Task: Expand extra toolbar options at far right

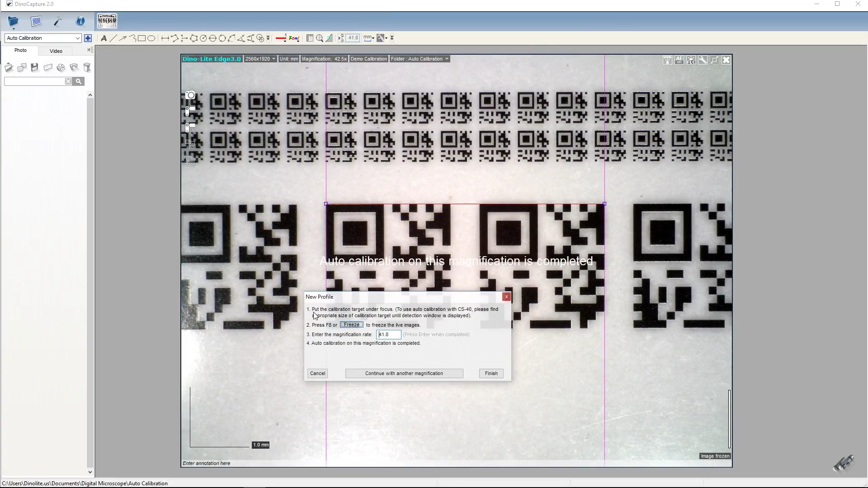Action: pyautogui.click(x=392, y=38)
